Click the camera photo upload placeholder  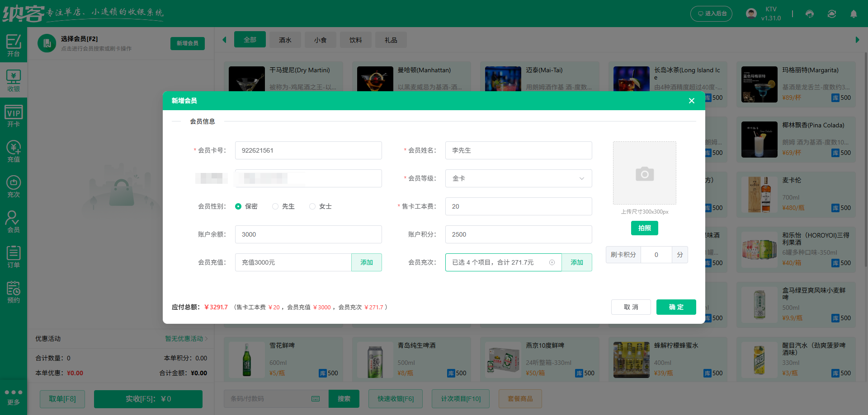[644, 173]
